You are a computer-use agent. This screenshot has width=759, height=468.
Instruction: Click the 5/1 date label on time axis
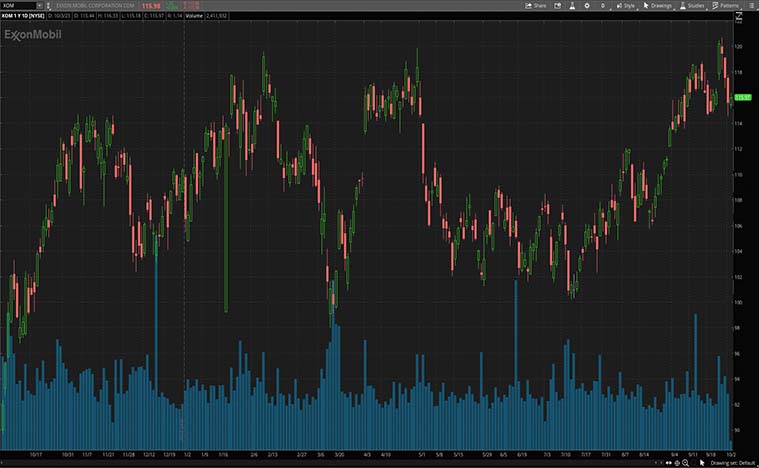422,455
